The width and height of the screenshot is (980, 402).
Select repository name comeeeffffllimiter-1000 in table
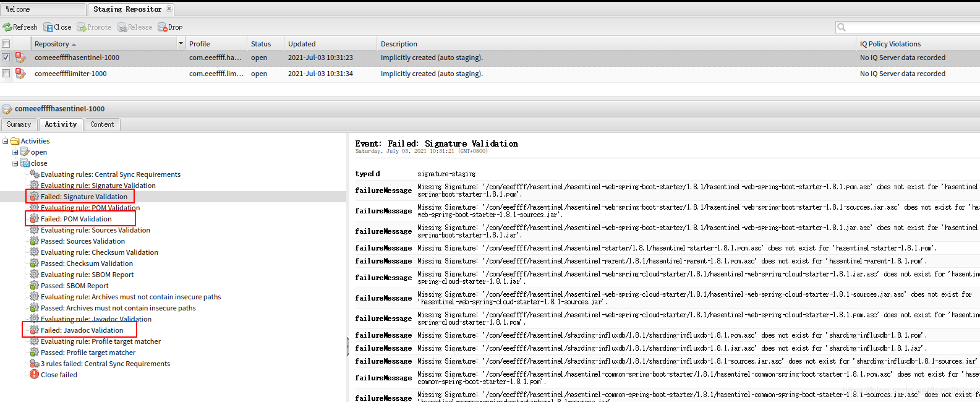pyautogui.click(x=70, y=74)
